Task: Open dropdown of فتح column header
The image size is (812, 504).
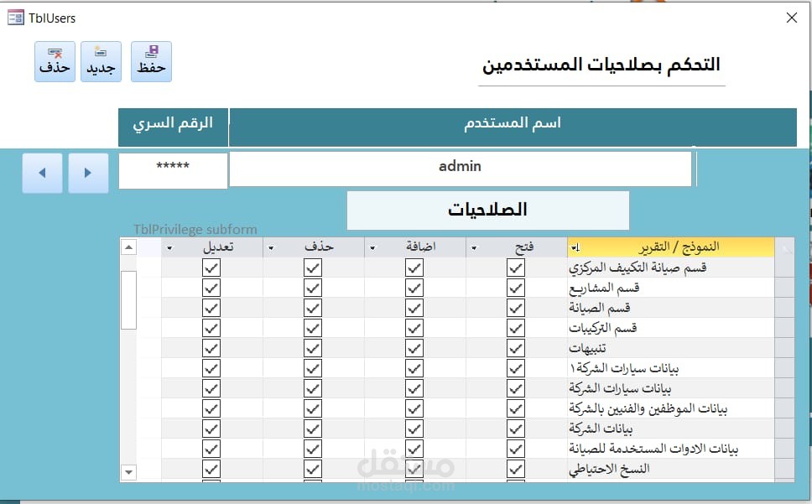Action: click(474, 248)
